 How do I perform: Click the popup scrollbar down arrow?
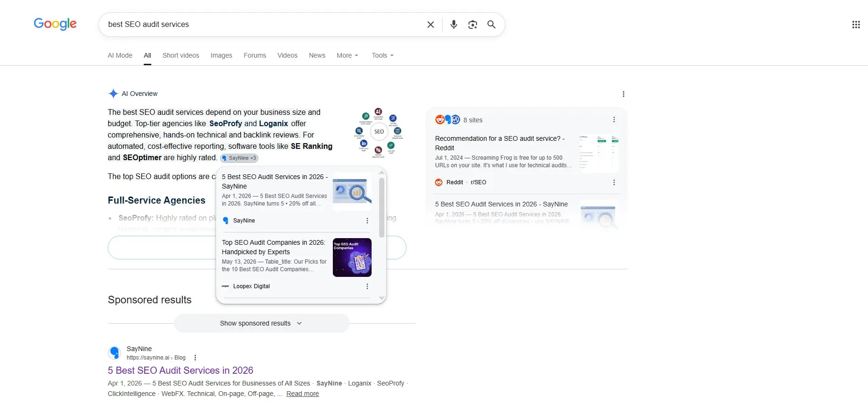tap(382, 298)
